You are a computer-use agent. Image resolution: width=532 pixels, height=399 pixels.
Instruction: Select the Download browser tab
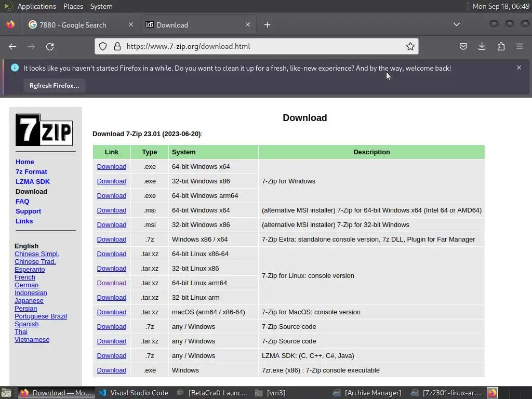pos(198,25)
